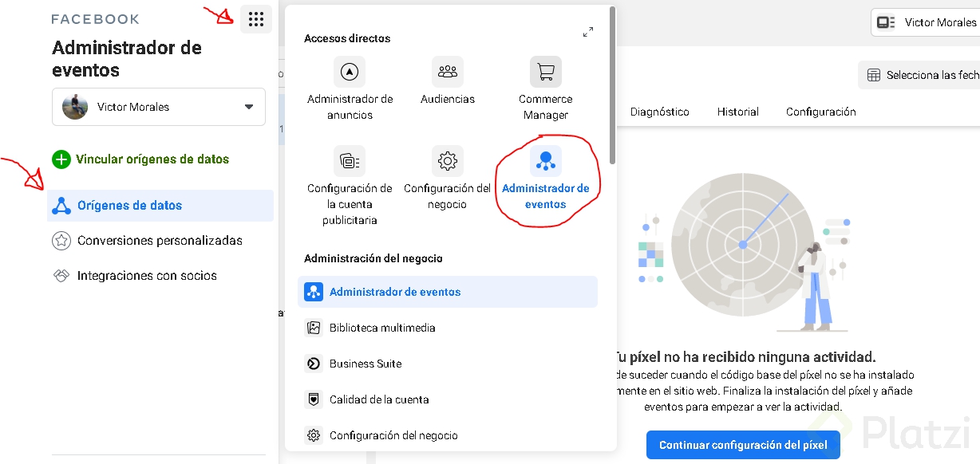Expand the tools menu to full view

pos(588,33)
